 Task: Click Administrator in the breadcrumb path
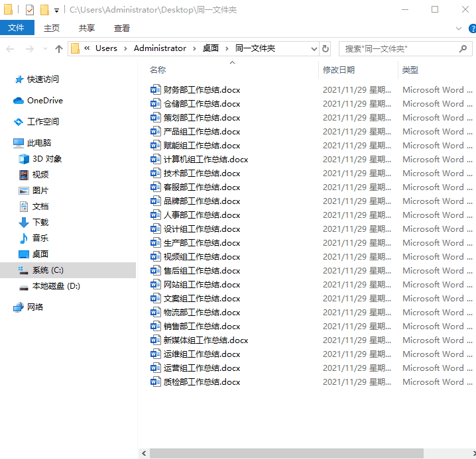click(x=160, y=48)
